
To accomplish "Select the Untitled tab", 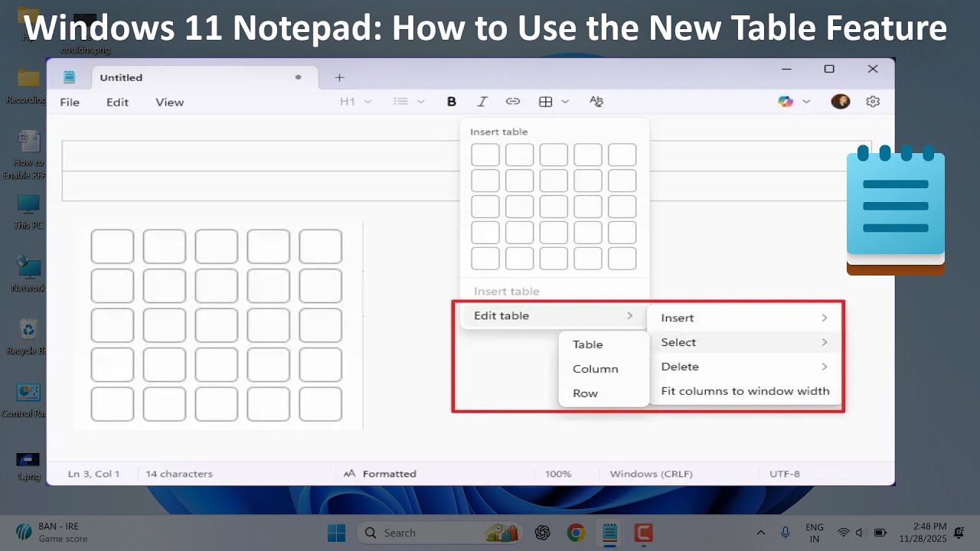I will (204, 77).
